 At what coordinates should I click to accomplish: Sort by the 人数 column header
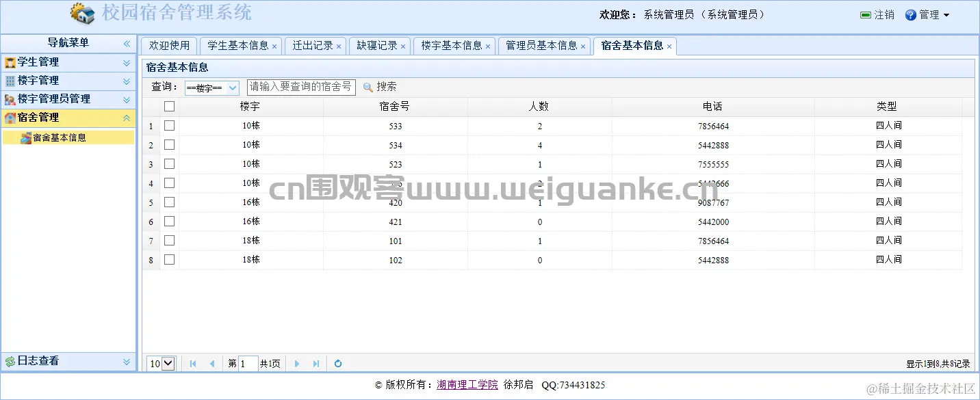click(x=539, y=107)
